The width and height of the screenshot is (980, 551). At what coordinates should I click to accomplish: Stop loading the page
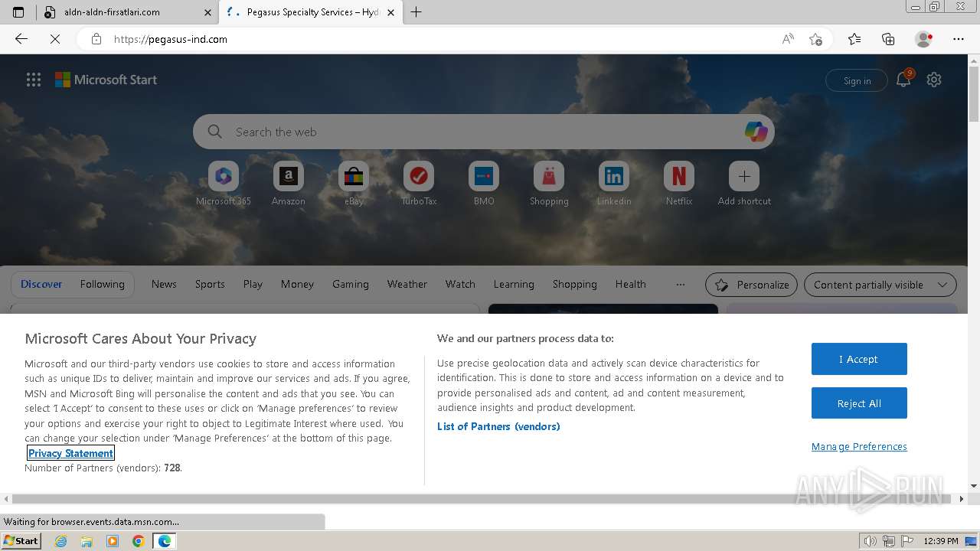(x=54, y=39)
